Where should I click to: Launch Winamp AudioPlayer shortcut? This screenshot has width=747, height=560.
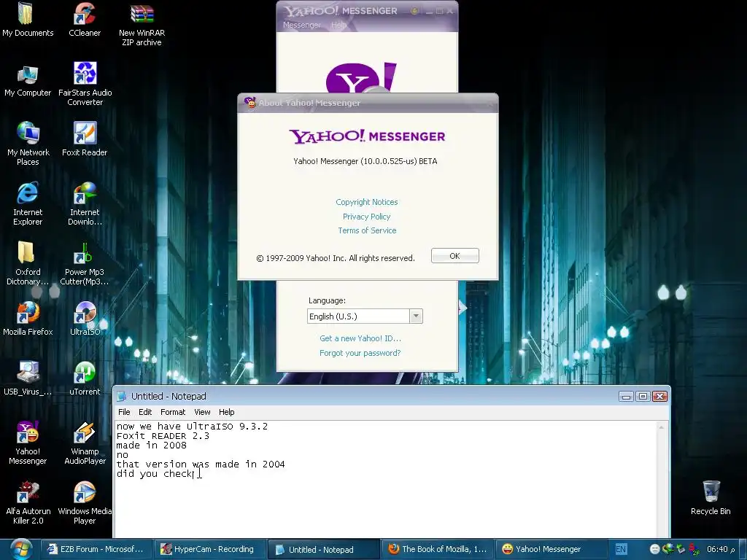point(85,443)
